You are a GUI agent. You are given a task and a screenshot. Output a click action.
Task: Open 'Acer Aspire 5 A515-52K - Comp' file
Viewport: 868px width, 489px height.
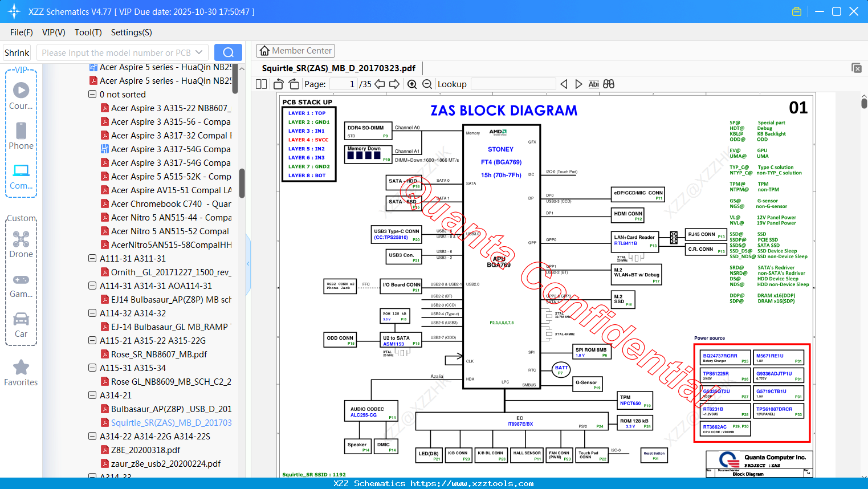[x=165, y=177]
